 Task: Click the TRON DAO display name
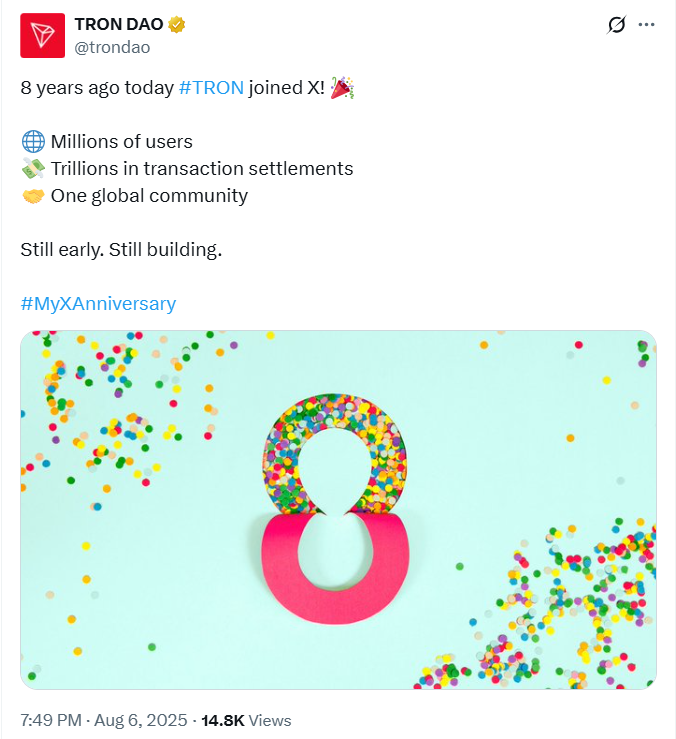(118, 24)
